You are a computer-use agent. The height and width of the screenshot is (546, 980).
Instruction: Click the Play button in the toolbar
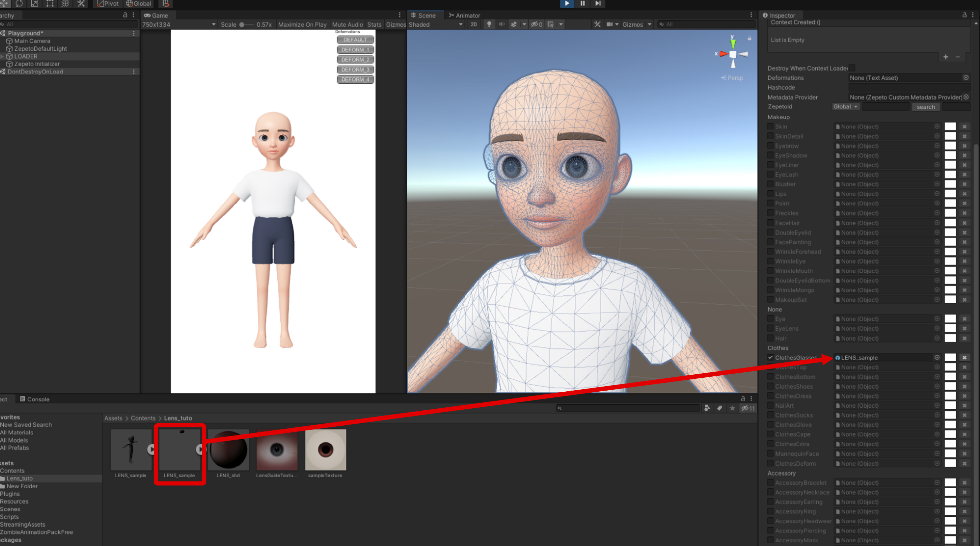point(567,3)
